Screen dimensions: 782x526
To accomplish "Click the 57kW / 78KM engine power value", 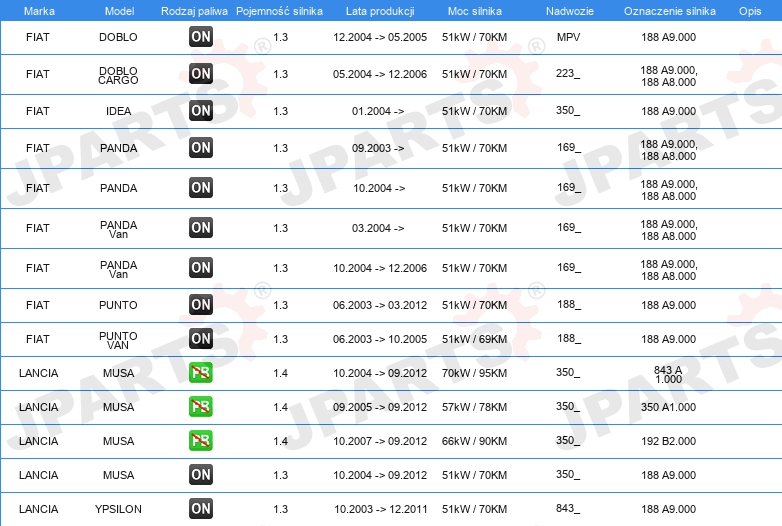I will (474, 407).
